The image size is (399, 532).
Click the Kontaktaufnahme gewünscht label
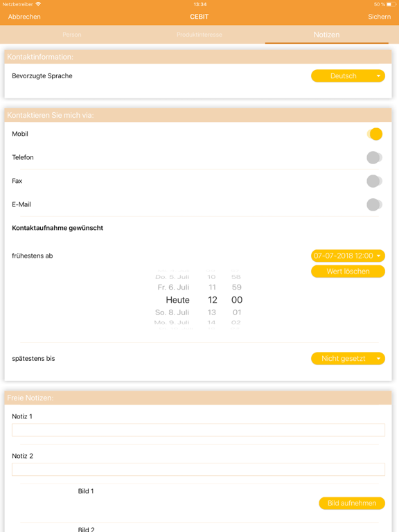pyautogui.click(x=57, y=228)
